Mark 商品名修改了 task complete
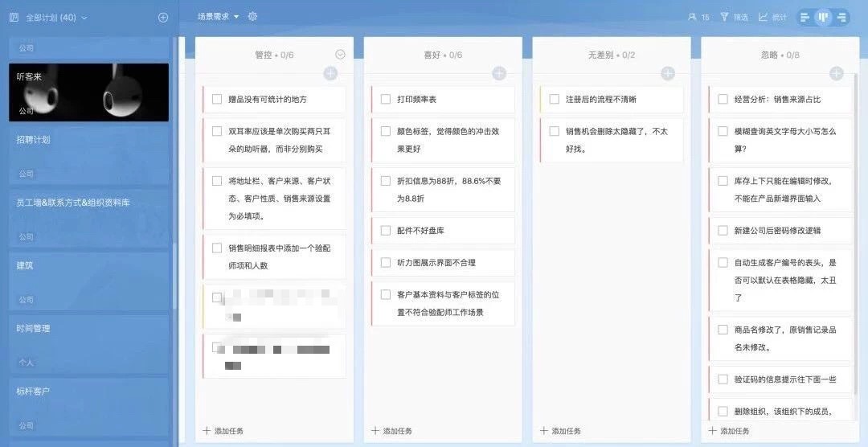 click(723, 330)
